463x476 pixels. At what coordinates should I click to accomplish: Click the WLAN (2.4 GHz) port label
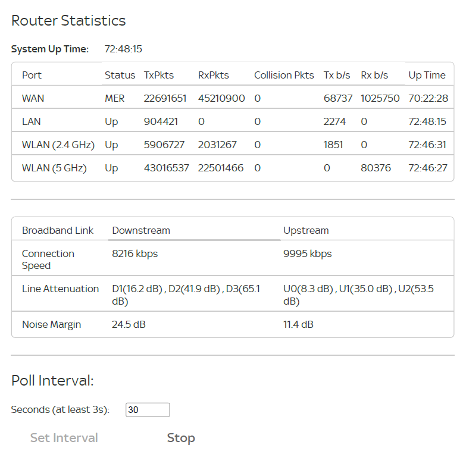tap(58, 145)
